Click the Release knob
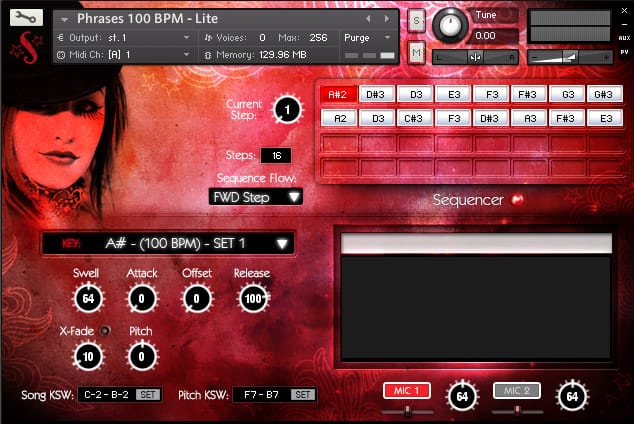This screenshot has width=634, height=424. point(253,299)
